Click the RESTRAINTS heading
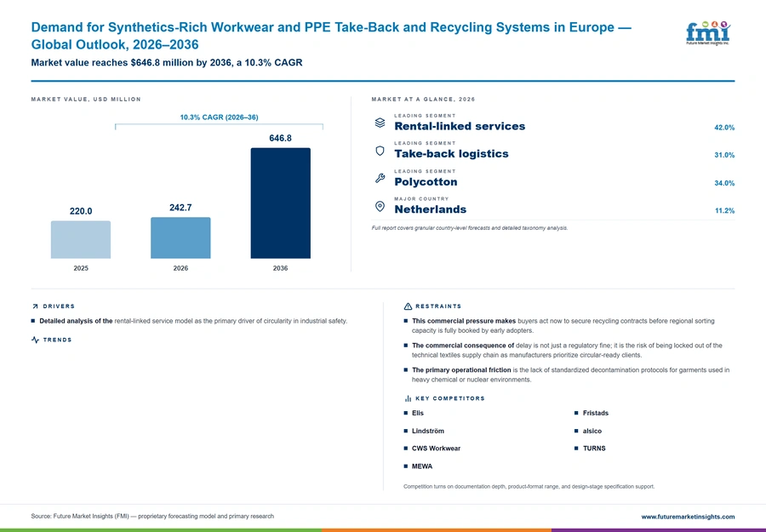Screen dimensions: 766x532 click(438, 306)
